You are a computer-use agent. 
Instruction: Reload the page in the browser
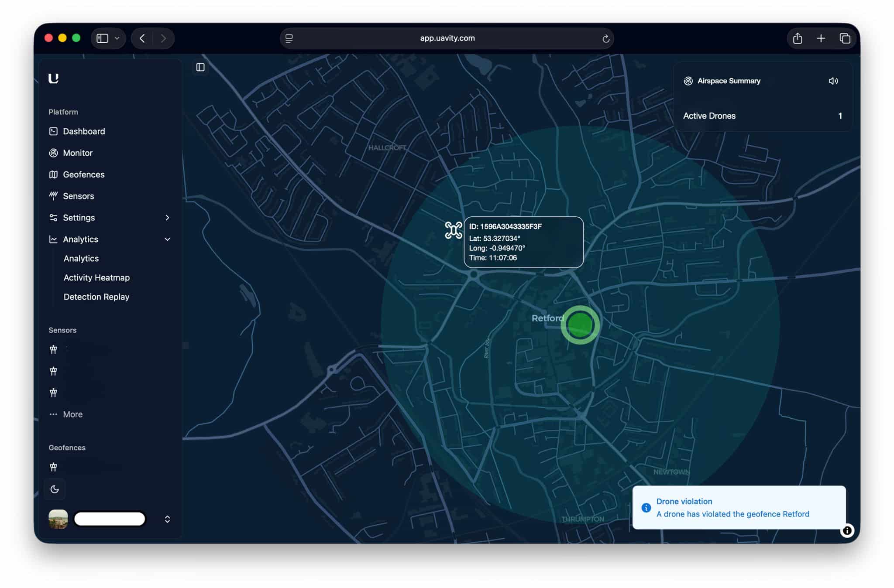click(x=605, y=38)
